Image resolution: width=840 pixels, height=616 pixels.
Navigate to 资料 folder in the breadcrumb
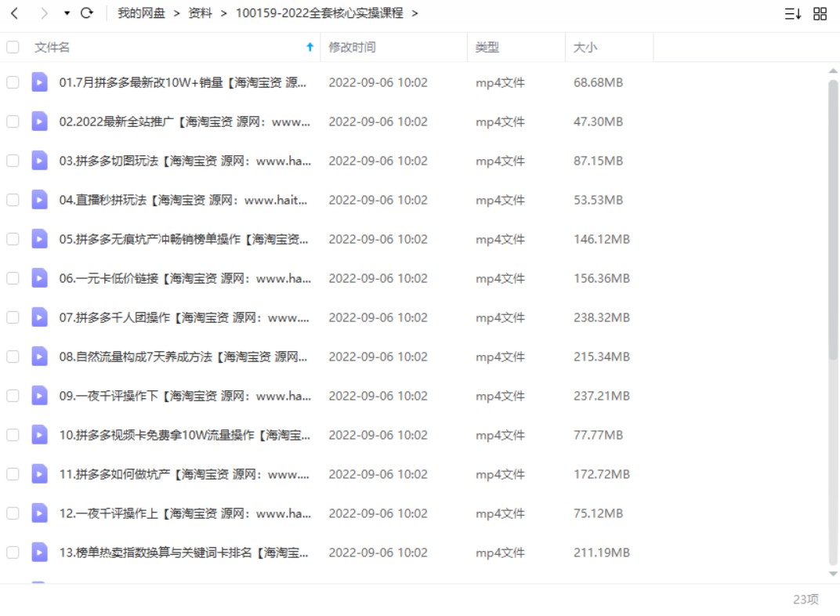[x=201, y=13]
